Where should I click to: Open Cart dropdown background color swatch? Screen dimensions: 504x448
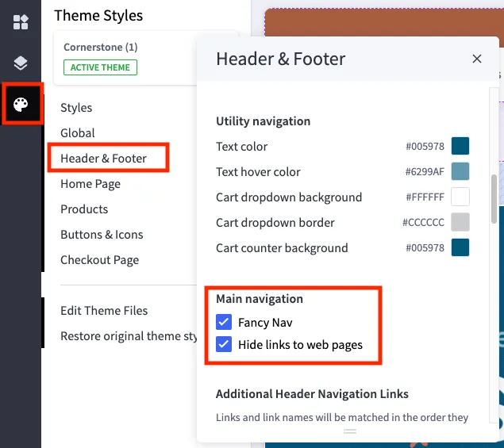460,197
